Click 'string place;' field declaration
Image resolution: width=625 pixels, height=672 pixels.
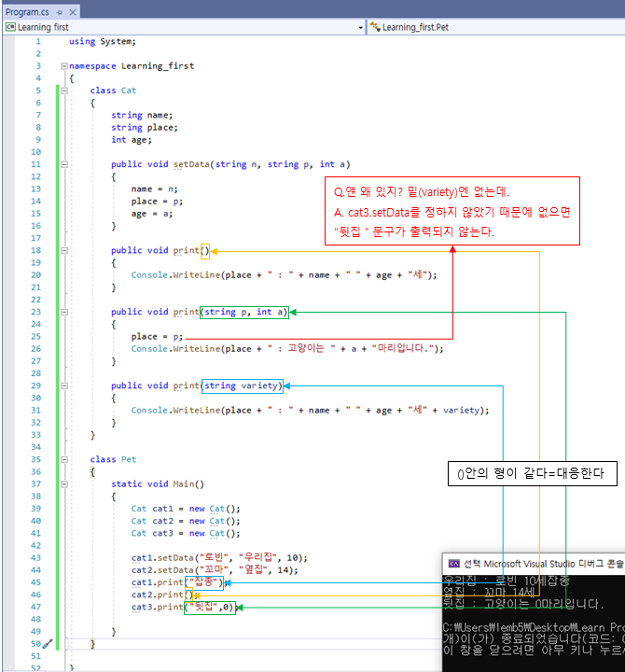pos(145,128)
